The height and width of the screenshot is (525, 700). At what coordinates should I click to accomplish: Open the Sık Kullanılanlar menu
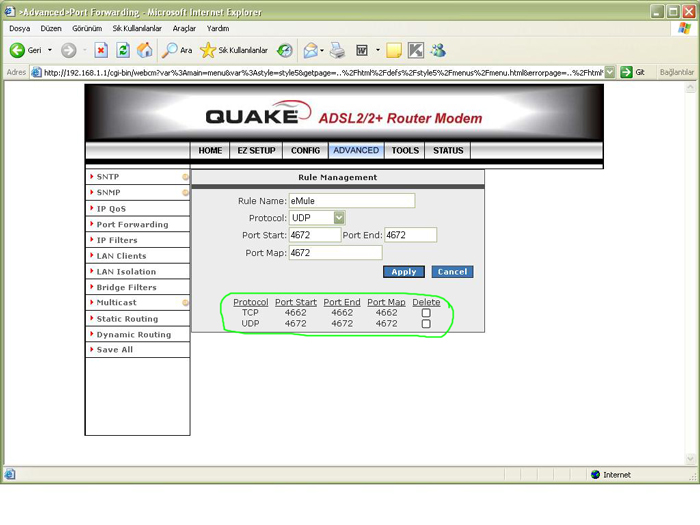pos(137,28)
